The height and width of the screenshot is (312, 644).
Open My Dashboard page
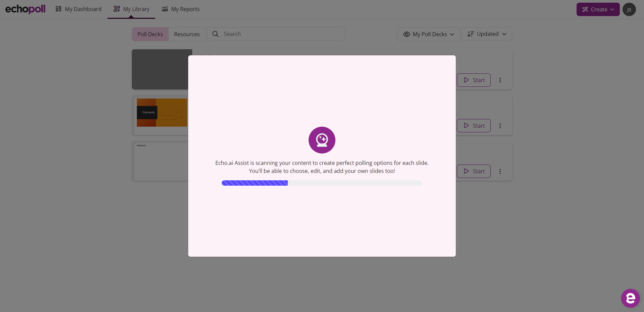(x=78, y=9)
